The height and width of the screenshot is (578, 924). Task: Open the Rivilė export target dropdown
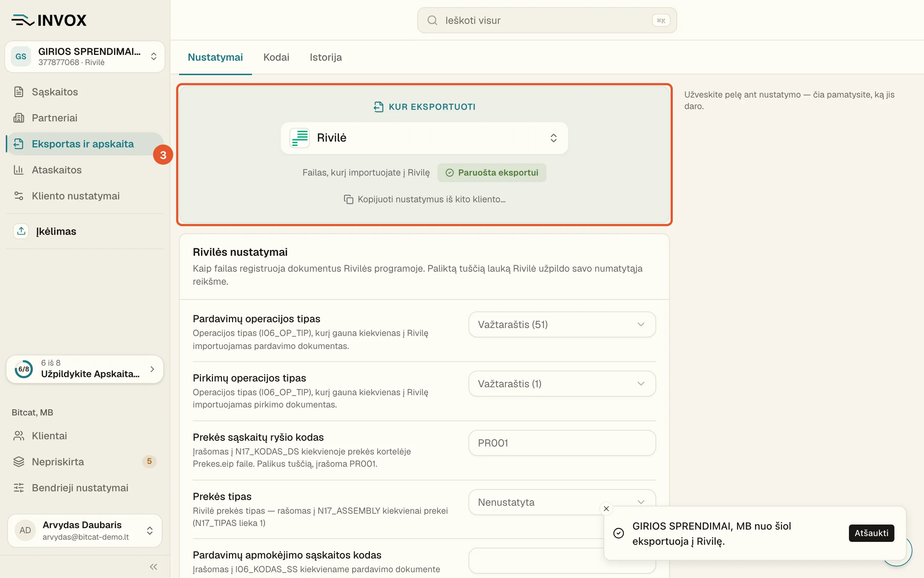pos(424,138)
